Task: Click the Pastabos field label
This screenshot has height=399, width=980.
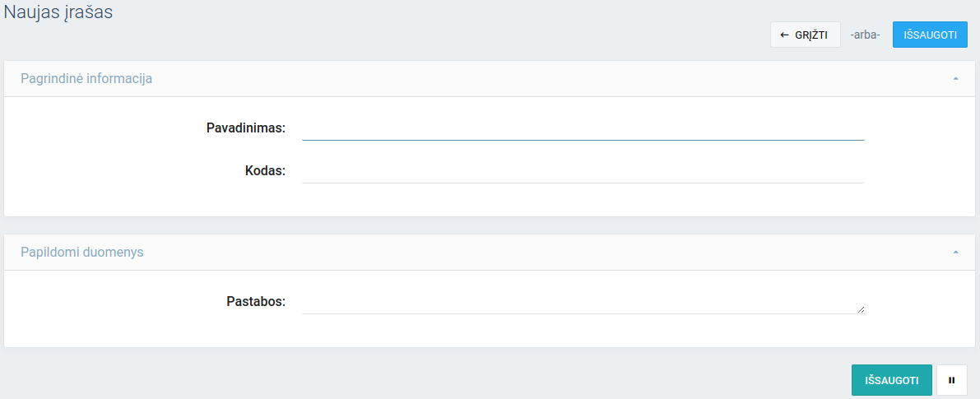Action: click(255, 301)
